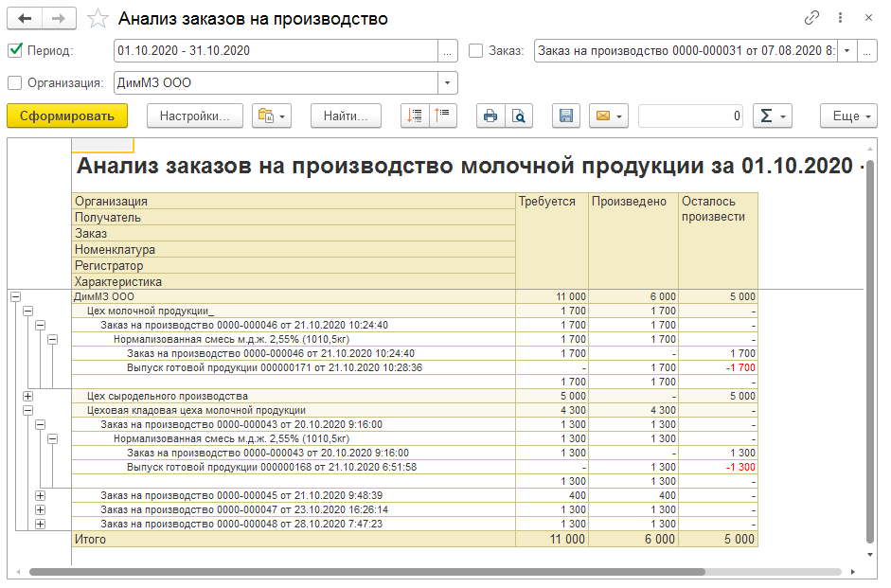891x588 pixels.
Task: Click the envelope send by email icon
Action: pyautogui.click(x=608, y=116)
